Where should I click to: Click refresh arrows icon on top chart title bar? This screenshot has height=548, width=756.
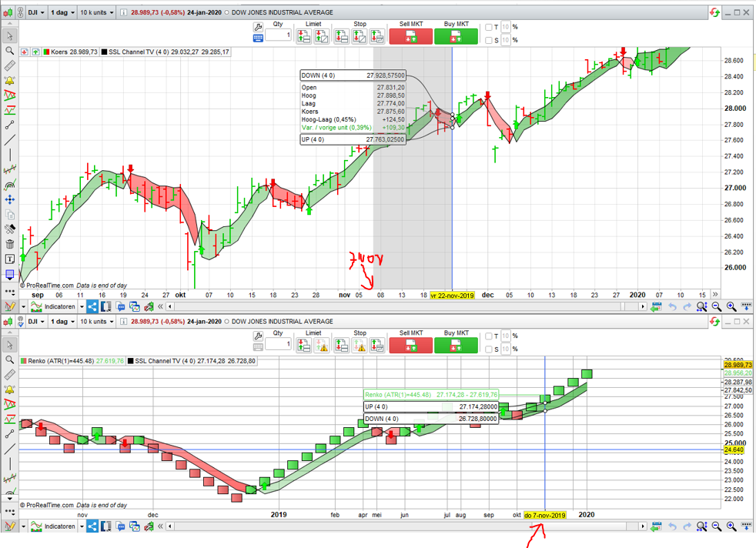[714, 12]
